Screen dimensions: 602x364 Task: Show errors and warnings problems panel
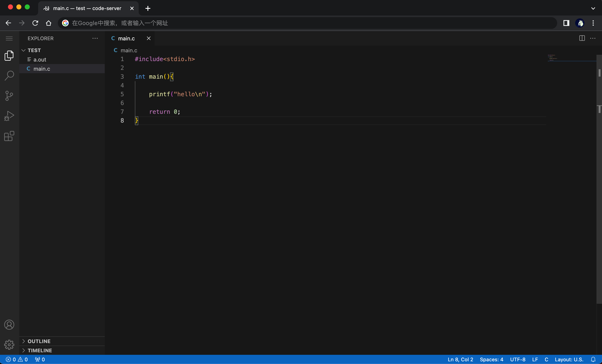tap(17, 359)
